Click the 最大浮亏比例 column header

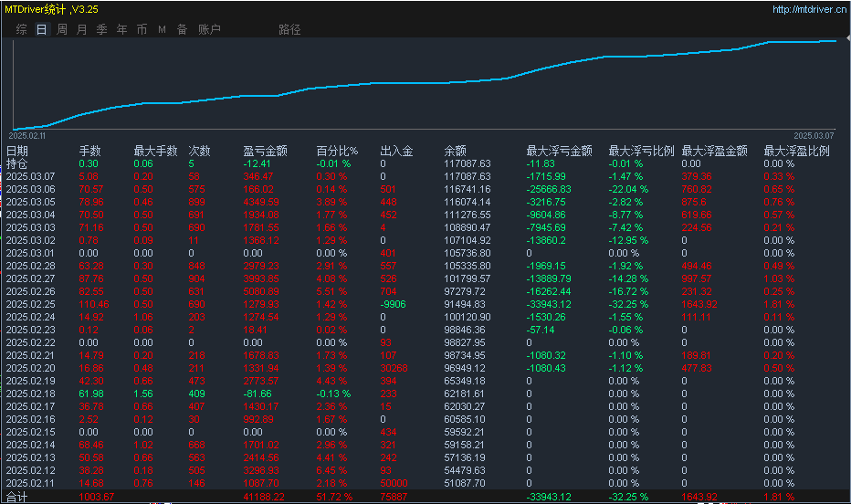(641, 151)
